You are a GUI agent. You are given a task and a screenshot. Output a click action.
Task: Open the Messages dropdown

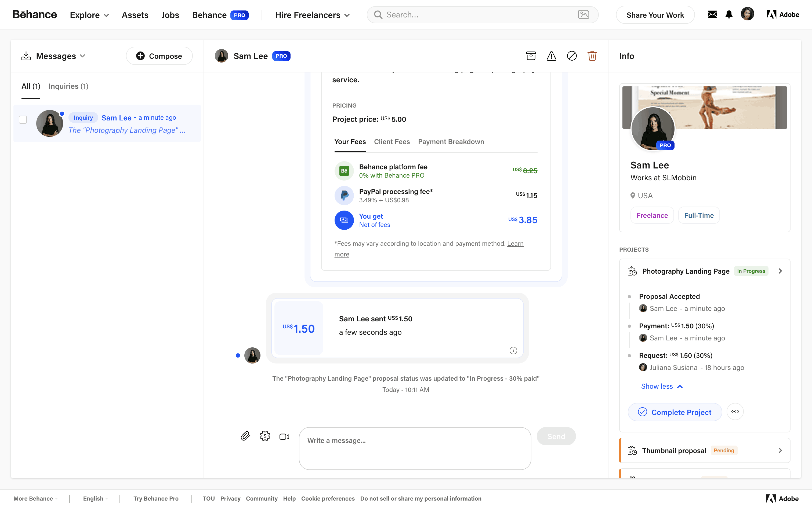click(60, 56)
